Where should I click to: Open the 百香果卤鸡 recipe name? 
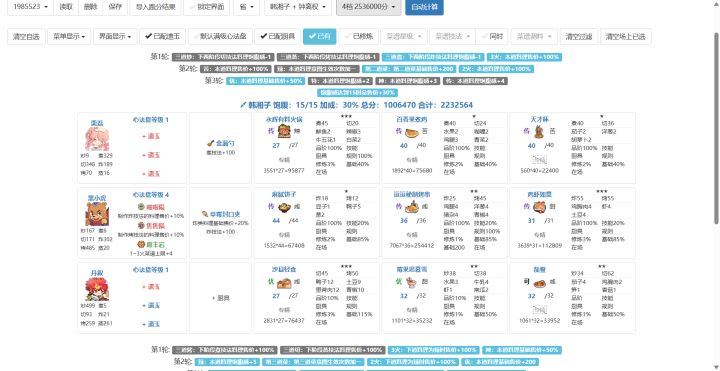pyautogui.click(x=412, y=119)
